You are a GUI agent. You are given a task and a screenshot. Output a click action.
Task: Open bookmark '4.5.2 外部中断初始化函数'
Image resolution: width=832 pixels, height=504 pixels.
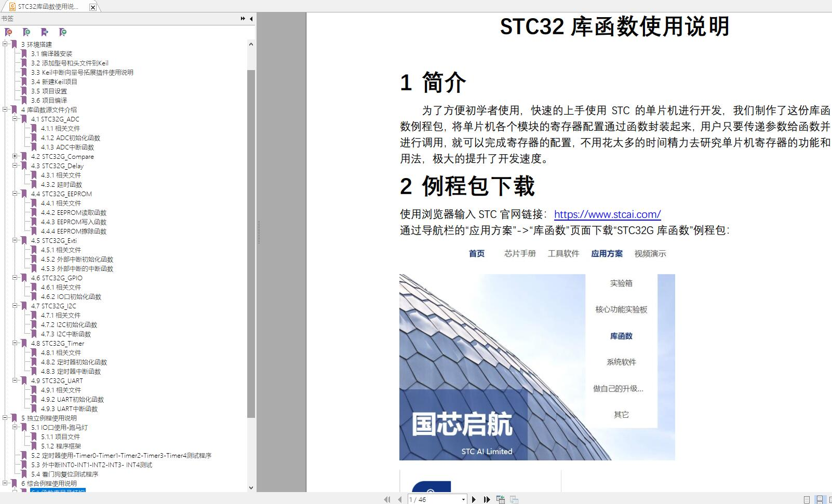click(x=77, y=259)
